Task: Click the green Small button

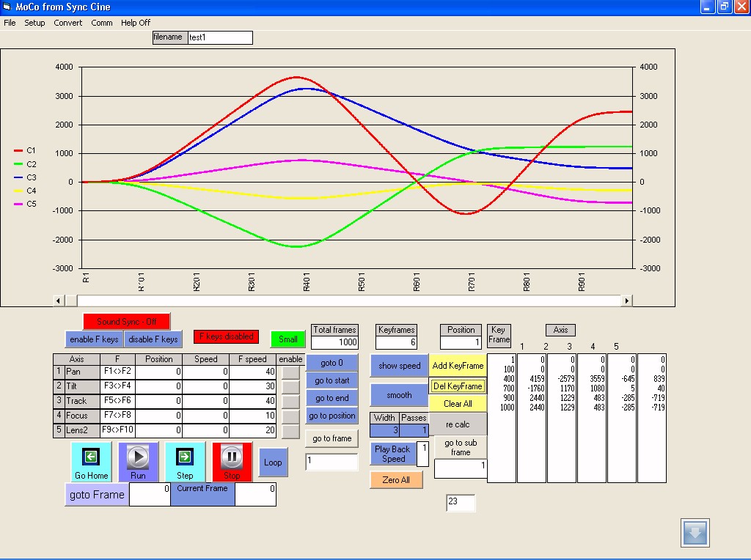Action: click(x=288, y=339)
